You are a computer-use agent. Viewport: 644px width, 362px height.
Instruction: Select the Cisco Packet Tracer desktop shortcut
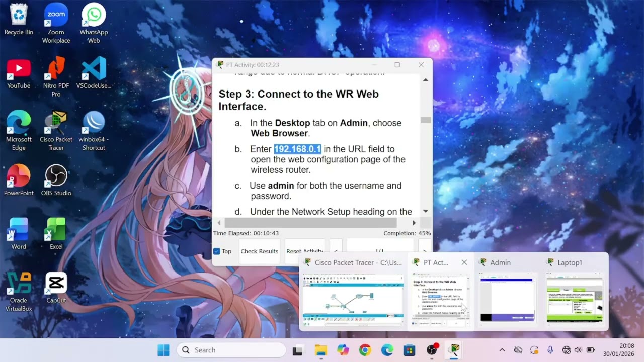pos(56,130)
